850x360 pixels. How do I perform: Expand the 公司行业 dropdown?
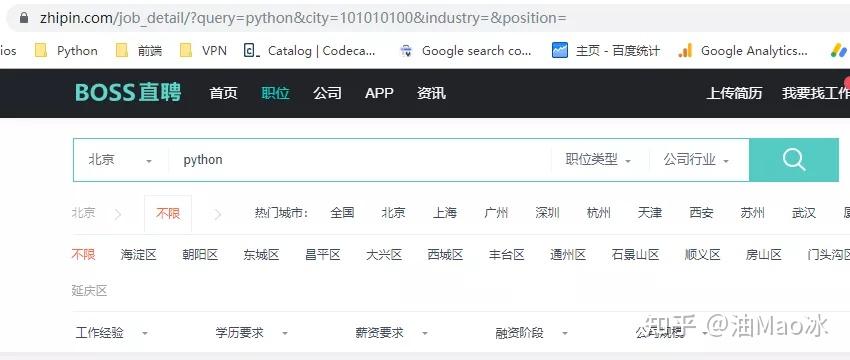click(697, 160)
